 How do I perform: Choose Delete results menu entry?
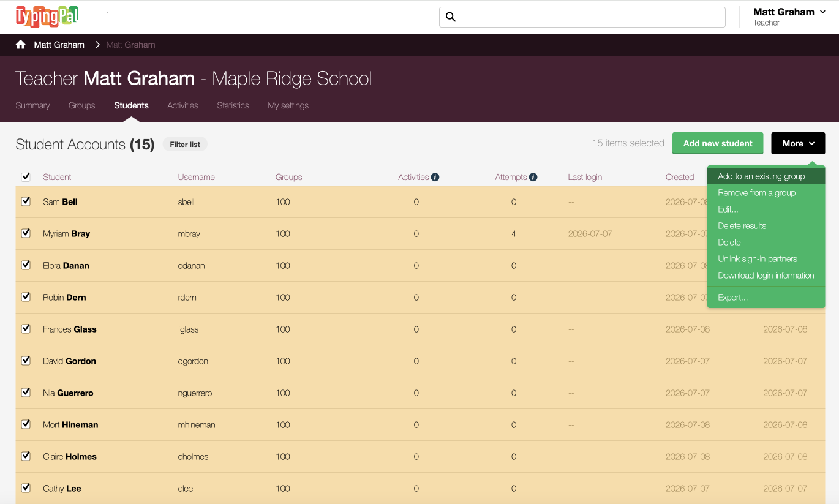click(766, 226)
